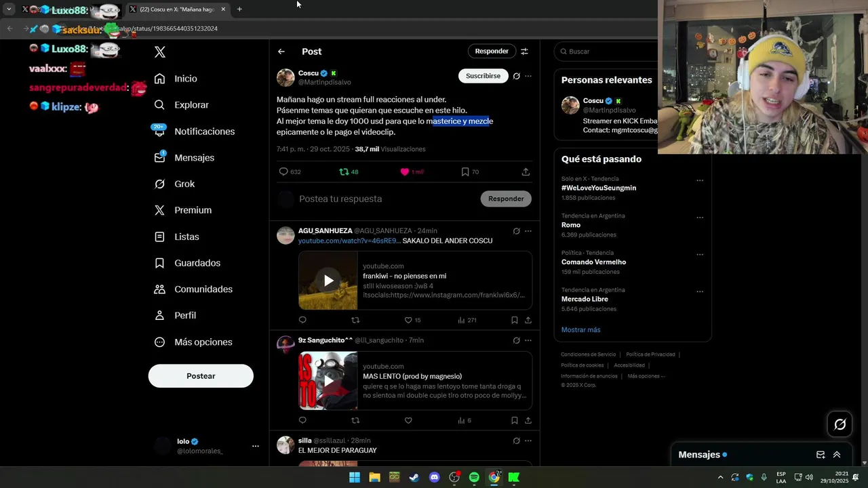Click the new message icon in Mensajes drawer
The height and width of the screenshot is (488, 868).
[x=821, y=455]
